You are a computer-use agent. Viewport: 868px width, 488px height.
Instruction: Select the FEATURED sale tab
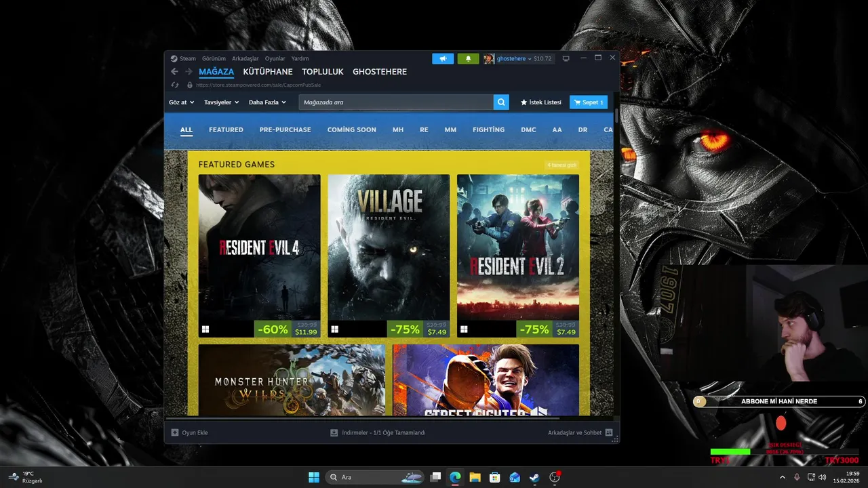226,129
